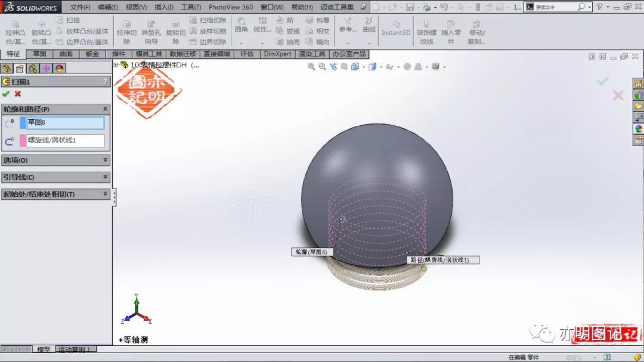
Task: Open the 文件(F) menu
Action: coord(80,7)
